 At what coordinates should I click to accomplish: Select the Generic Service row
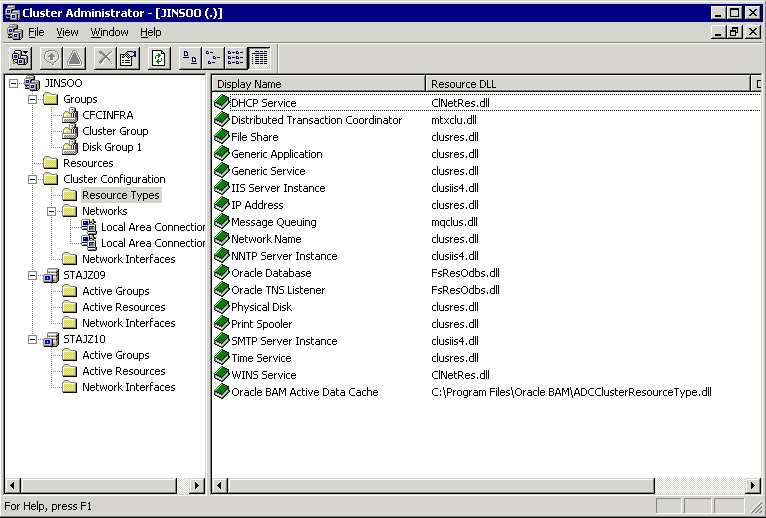pos(268,171)
